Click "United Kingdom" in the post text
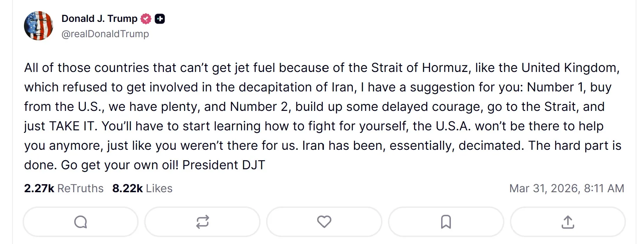The image size is (644, 244). tap(569, 68)
